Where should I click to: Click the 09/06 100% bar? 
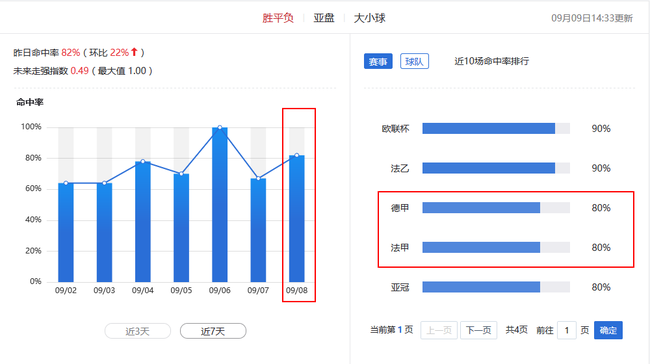click(x=220, y=205)
